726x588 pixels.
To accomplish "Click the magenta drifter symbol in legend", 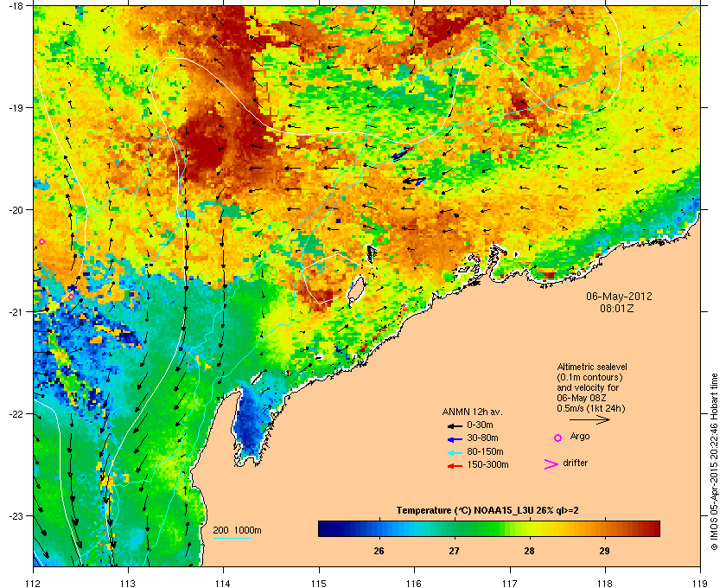I will (x=551, y=464).
